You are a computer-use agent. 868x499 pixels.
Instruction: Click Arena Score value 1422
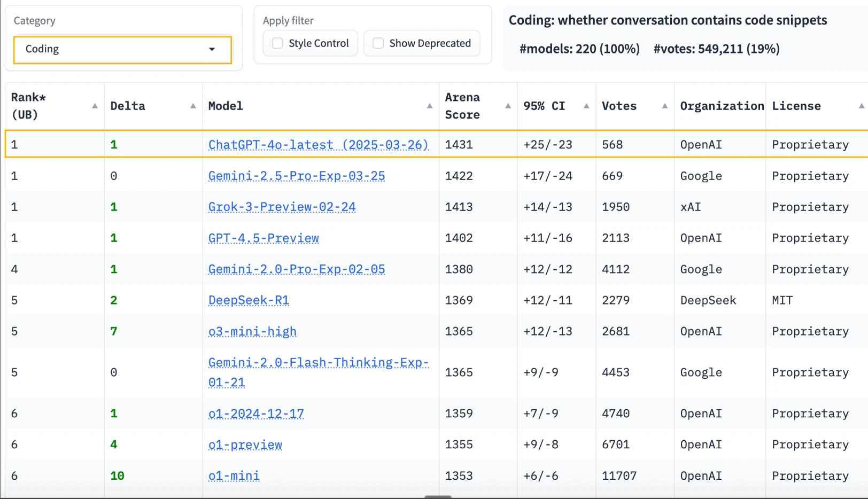click(459, 176)
